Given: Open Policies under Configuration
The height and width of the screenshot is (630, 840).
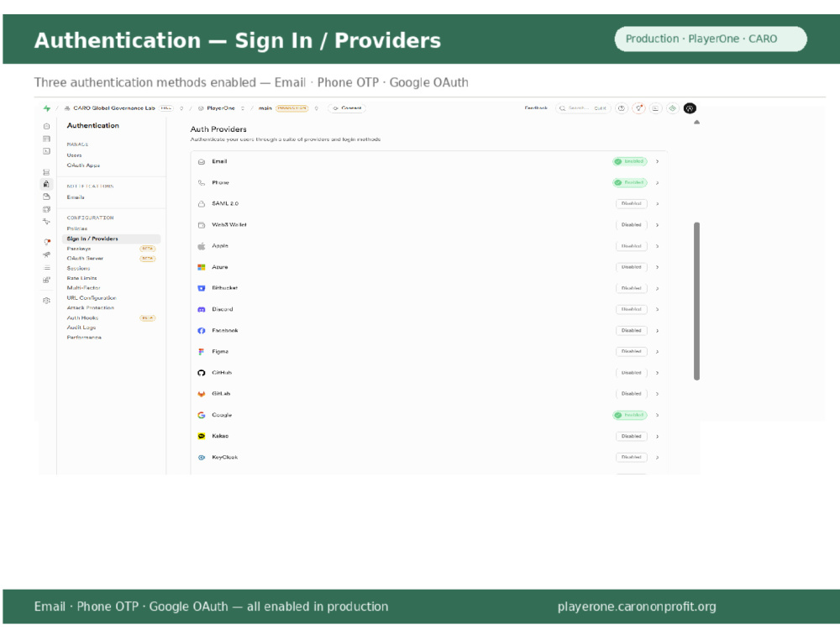Looking at the screenshot, I should tap(76, 228).
